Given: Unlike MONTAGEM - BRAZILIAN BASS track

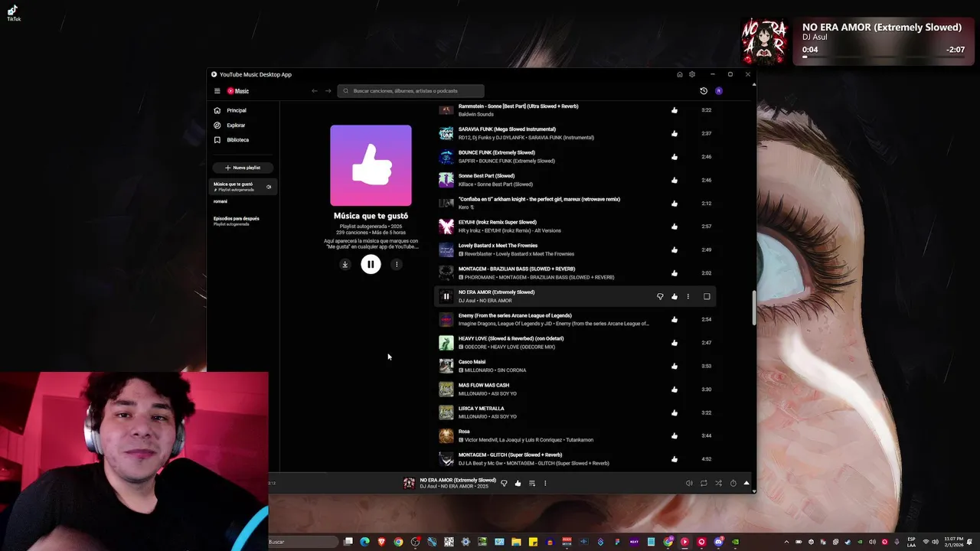Looking at the screenshot, I should [675, 273].
